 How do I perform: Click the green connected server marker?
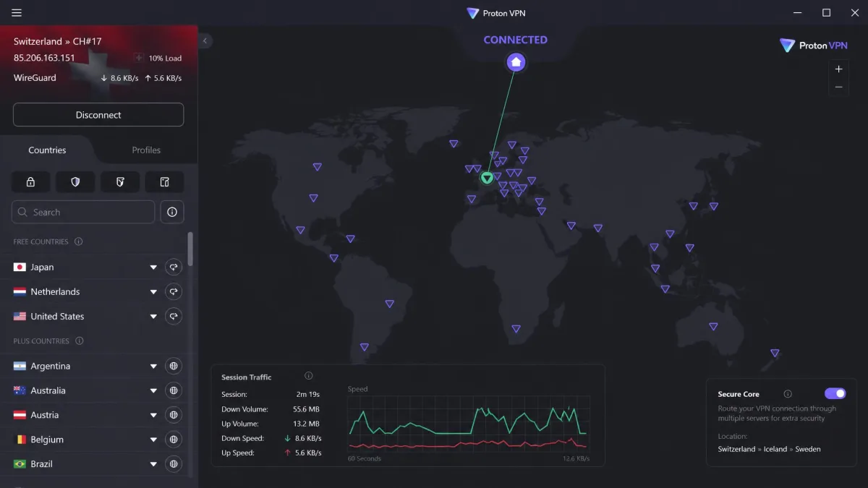point(487,177)
